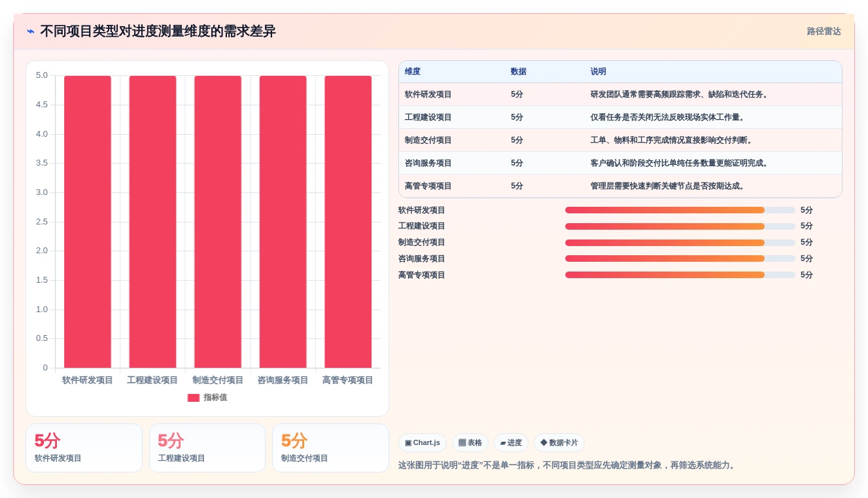The height and width of the screenshot is (498, 868).
Task: Click the 工程建设项目 progress bar
Action: pyautogui.click(x=680, y=226)
